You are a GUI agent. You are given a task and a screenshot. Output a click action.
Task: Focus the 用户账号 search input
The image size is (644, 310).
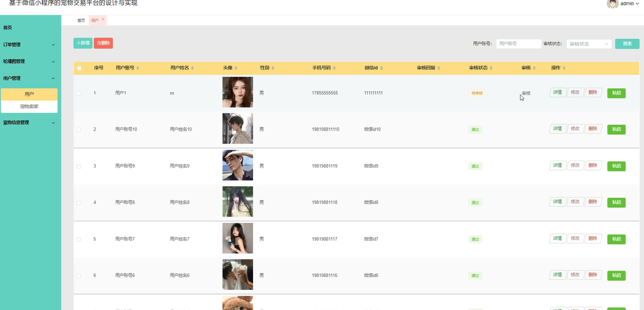tap(519, 44)
